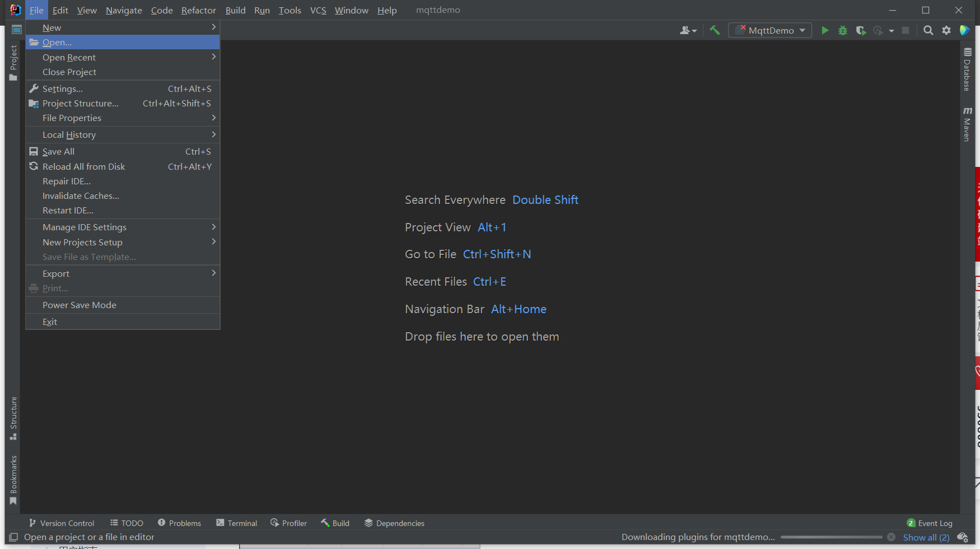Screen dimensions: 980x549
Task: Click the colorful JetBrains icon at toolbar end
Action: pos(964,30)
